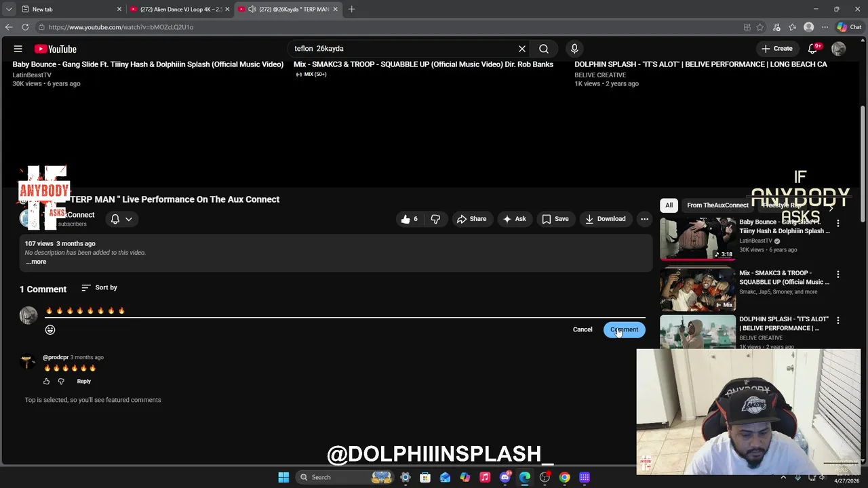This screenshot has height=488, width=868.
Task: Open the Baby Bounce Gang Slide title above the player
Action: (148, 64)
